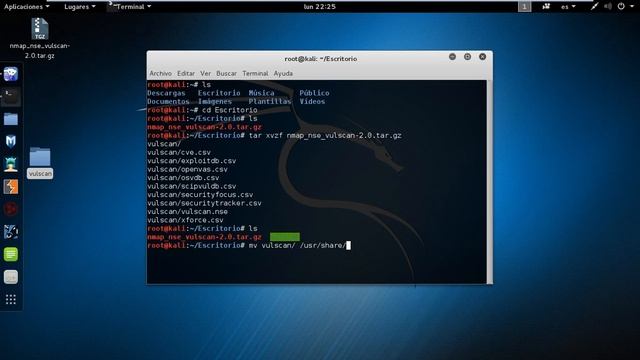This screenshot has width=640, height=360.
Task: Click the text cursor after /usr/share/
Action: pos(349,245)
